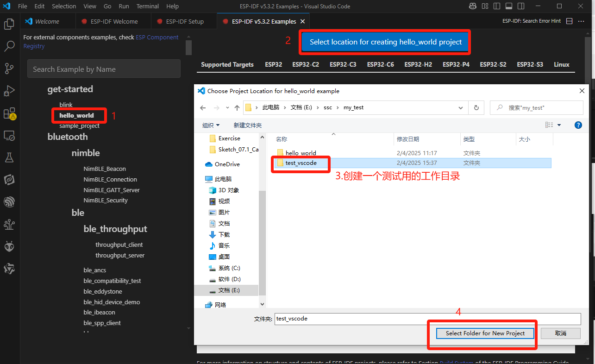
Task: Split the editor using split icon
Action: coord(570,21)
